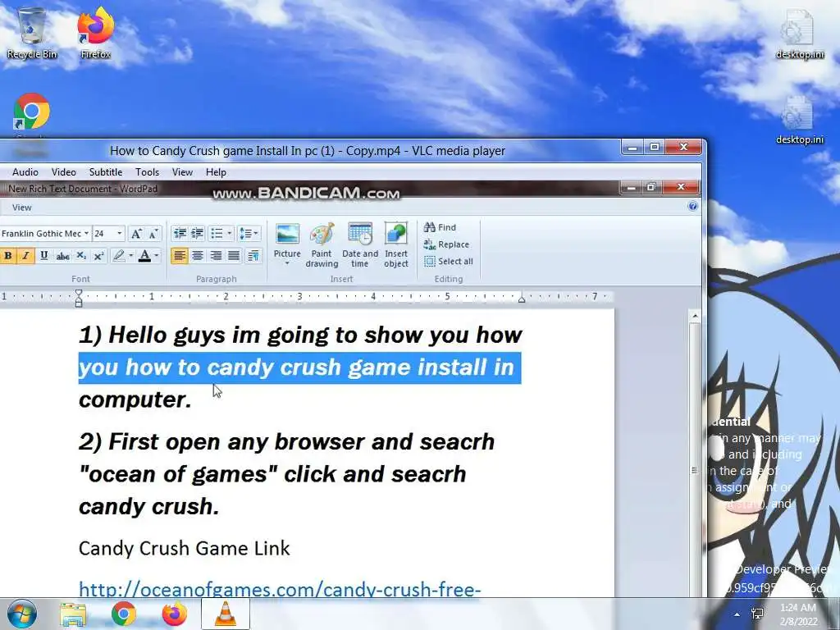
Task: Toggle Italic formatting in WordPad
Action: tap(25, 256)
